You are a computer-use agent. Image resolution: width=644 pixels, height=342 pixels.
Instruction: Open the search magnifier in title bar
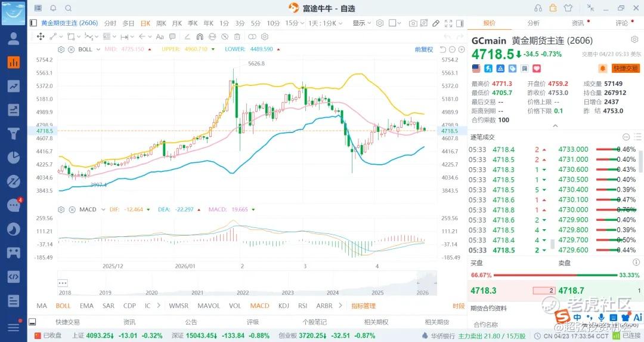pyautogui.click(x=68, y=8)
